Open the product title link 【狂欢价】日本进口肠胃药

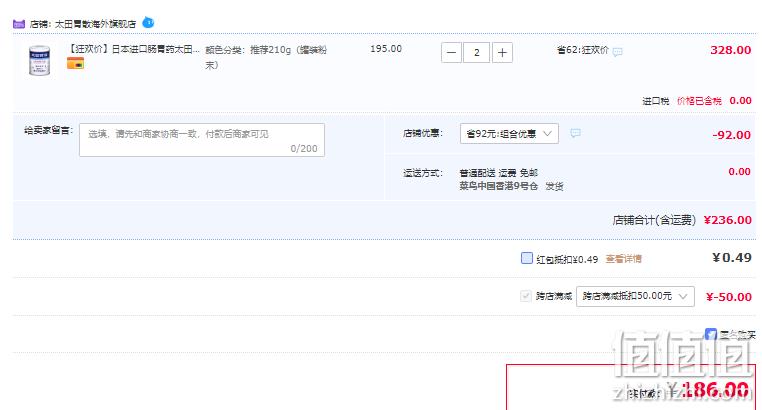[133, 49]
